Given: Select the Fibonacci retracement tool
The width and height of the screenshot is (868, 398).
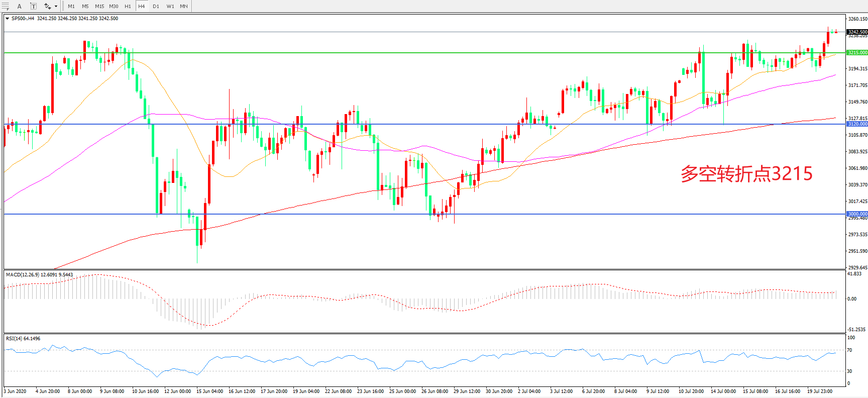Looking at the screenshot, I should point(6,6).
